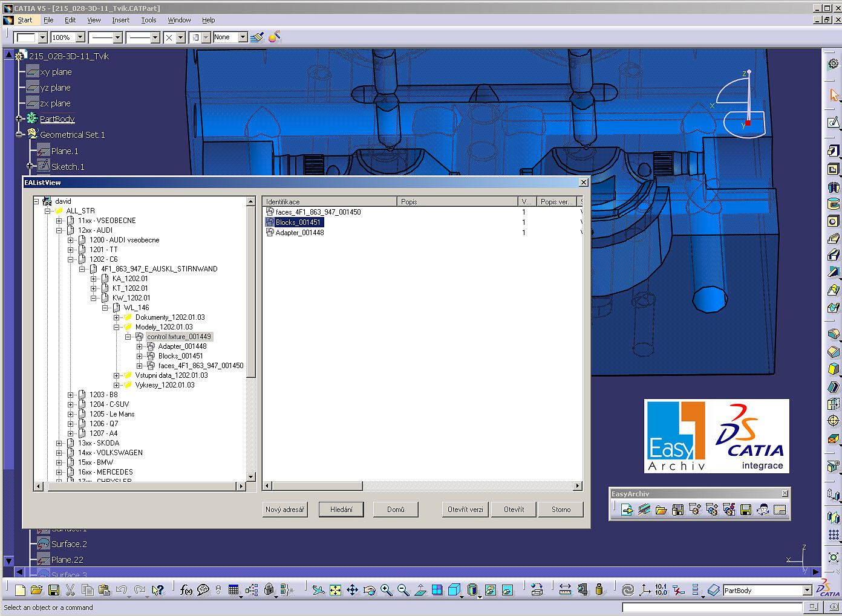Open the Window menu

coord(179,20)
